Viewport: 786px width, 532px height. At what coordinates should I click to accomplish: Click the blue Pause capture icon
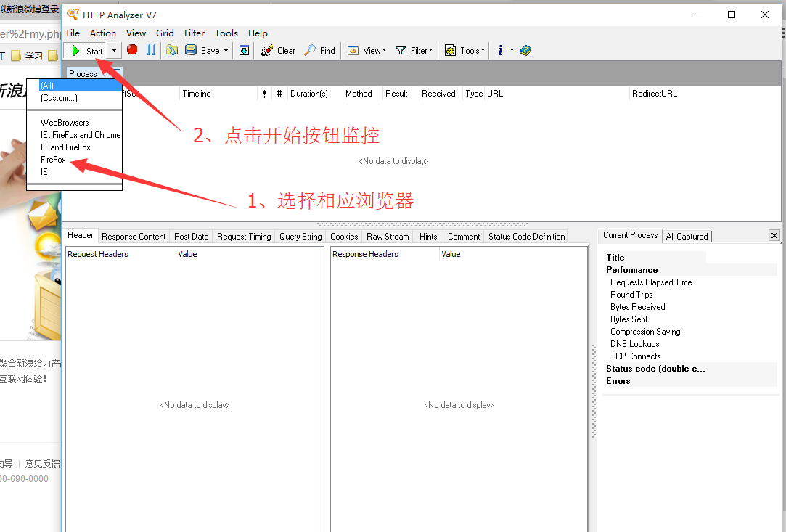tap(151, 49)
